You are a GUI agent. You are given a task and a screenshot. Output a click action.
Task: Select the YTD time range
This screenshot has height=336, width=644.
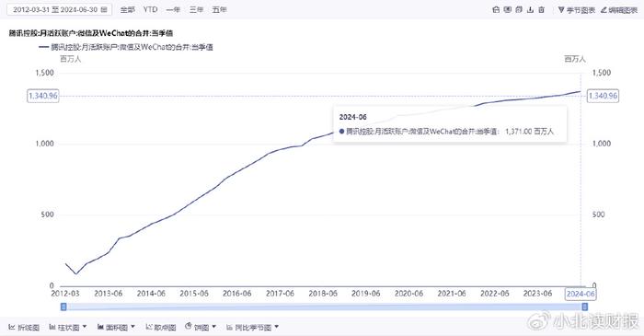150,9
